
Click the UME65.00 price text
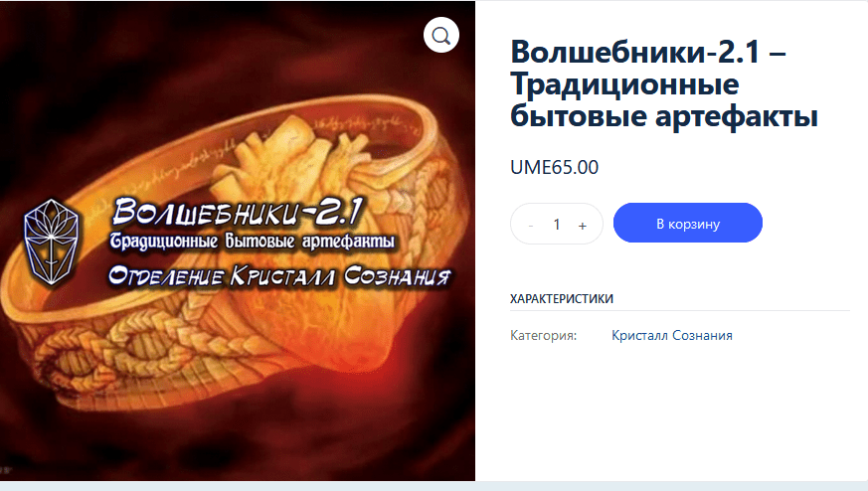coord(554,167)
